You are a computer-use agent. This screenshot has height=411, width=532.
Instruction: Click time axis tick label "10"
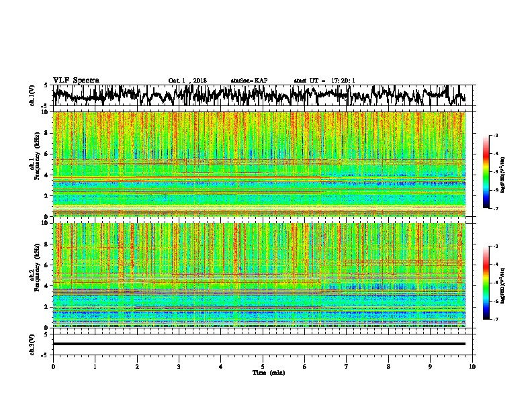click(x=472, y=367)
